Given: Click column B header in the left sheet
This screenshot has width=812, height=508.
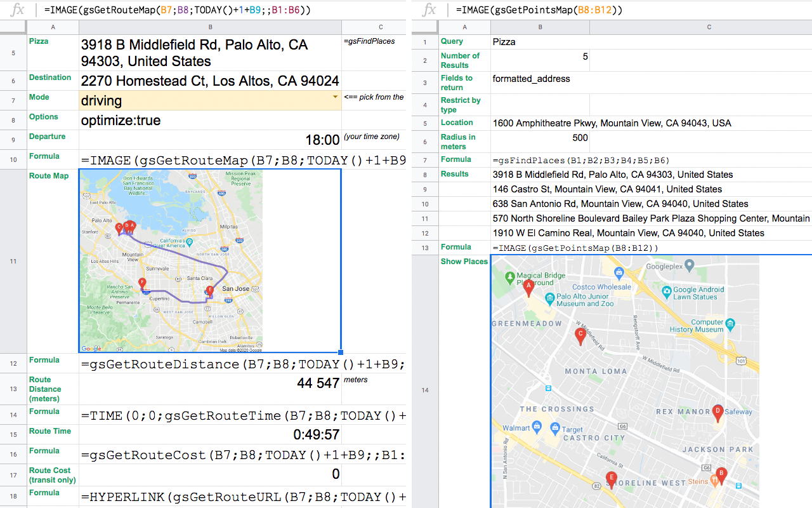Looking at the screenshot, I should point(210,27).
